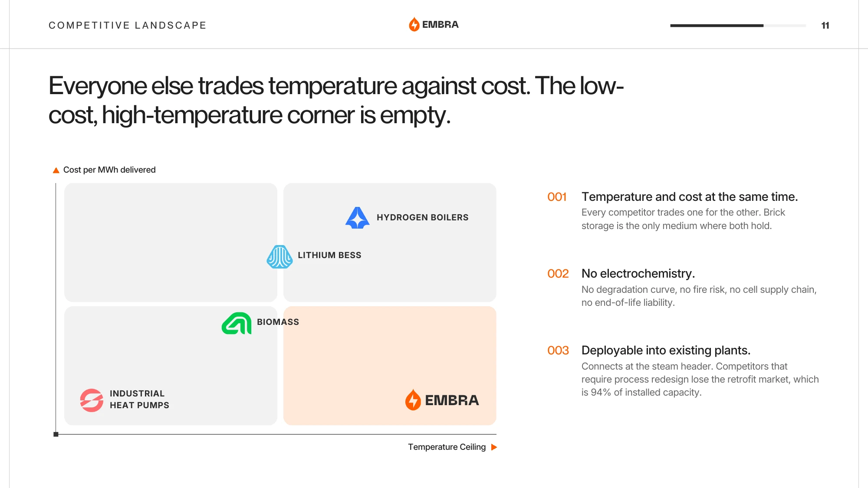Select the No electrochemistry heading

(x=638, y=274)
